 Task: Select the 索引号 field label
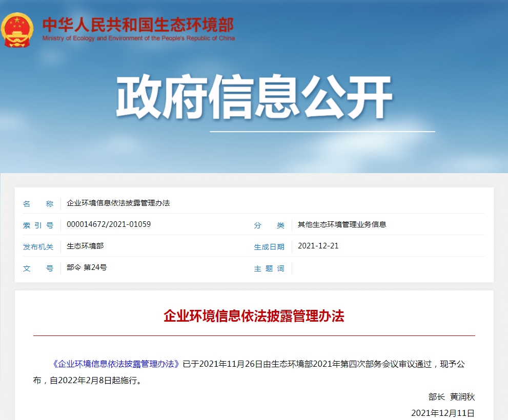click(38, 225)
